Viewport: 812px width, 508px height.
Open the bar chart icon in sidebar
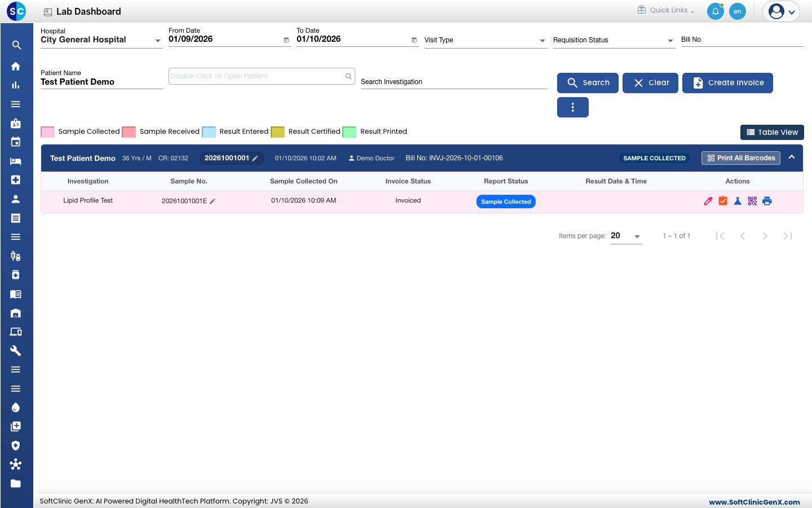(x=16, y=85)
